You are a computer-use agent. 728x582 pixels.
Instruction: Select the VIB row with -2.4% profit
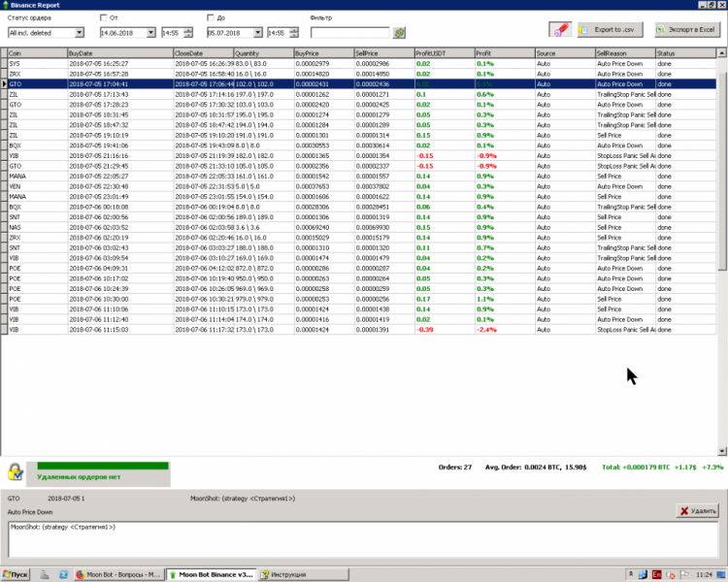362,330
